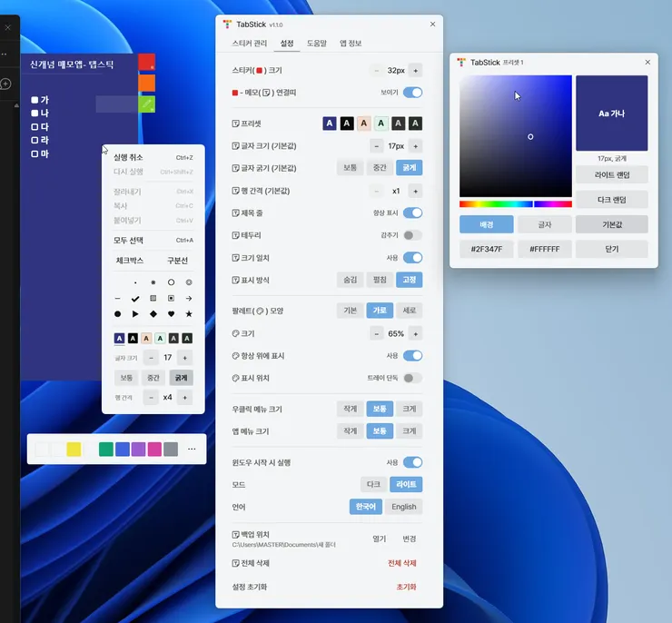Select 실행 취소 in the context menu
This screenshot has width=672, height=623.
point(153,157)
